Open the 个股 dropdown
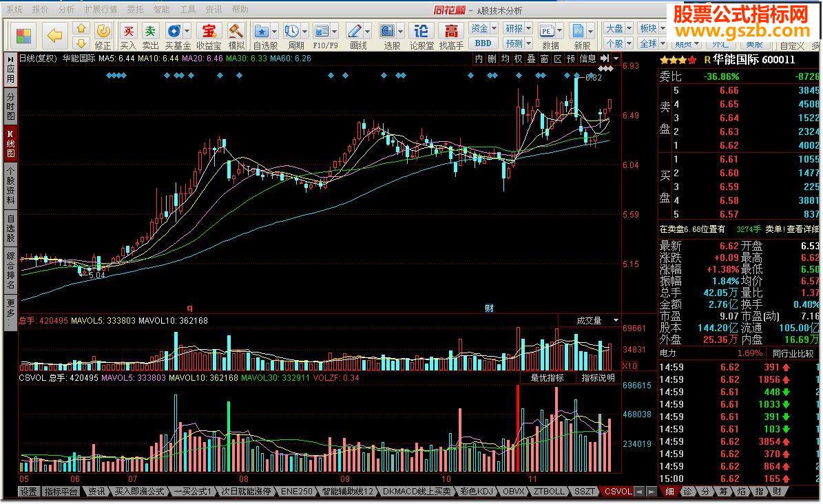Screen dimensions: 823x504 (x=618, y=43)
